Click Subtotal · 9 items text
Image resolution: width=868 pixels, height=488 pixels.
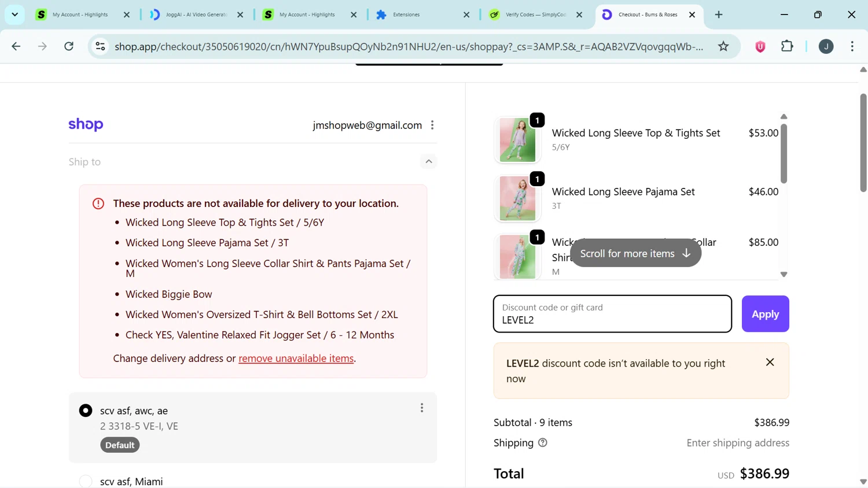coord(533,423)
